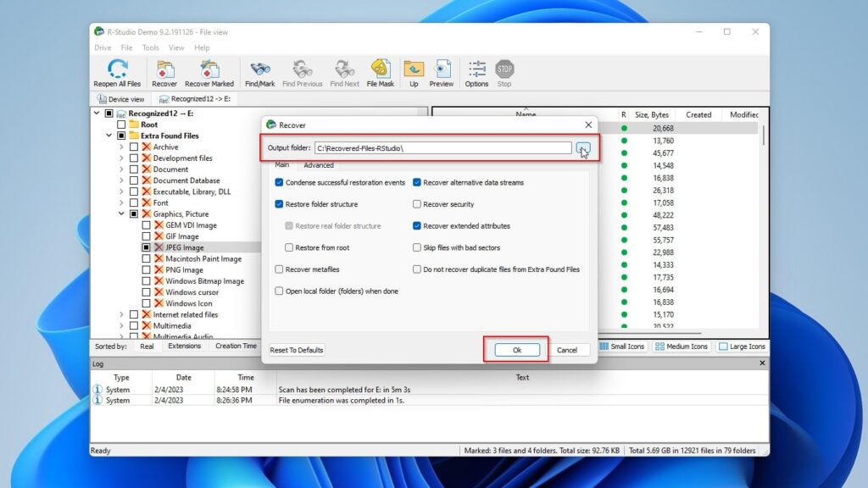Viewport: 868px width, 488px height.
Task: Open the Preview tool
Action: tap(441, 69)
